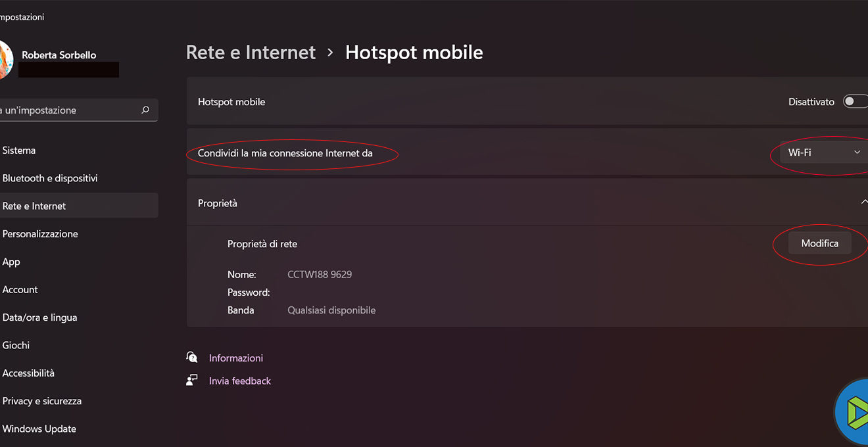
Task: Collapse the Proprietà section chevron
Action: [863, 202]
